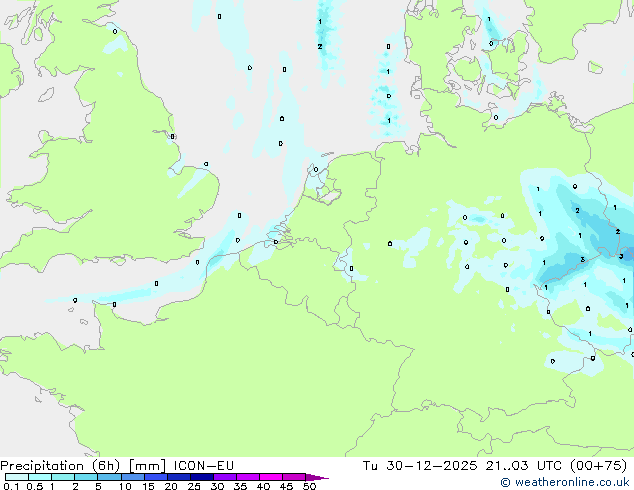This screenshot has height=490, width=634.
Task: Choose the 2–5 mm legend color swatch
Action: 86,477
